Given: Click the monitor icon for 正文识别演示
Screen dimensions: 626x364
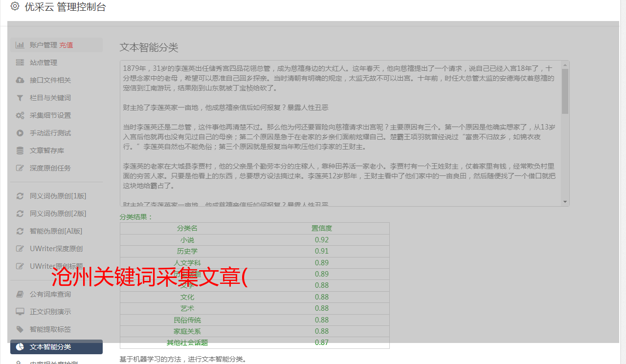Looking at the screenshot, I should [x=20, y=312].
